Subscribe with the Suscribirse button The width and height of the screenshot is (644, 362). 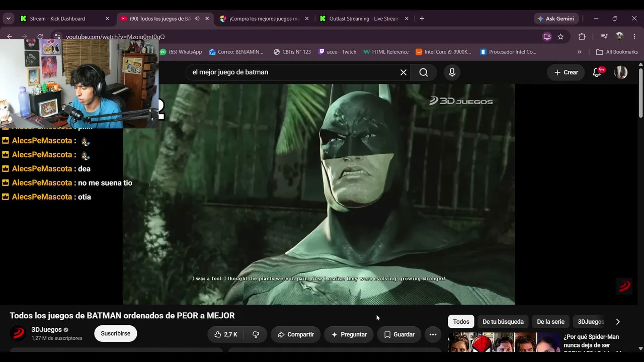click(x=115, y=333)
